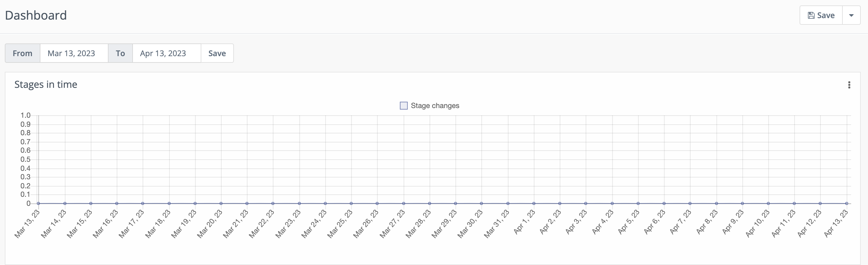Screen dimensions: 868x265
Task: Click the From date field Mar 13, 2023
Action: pyautogui.click(x=74, y=53)
